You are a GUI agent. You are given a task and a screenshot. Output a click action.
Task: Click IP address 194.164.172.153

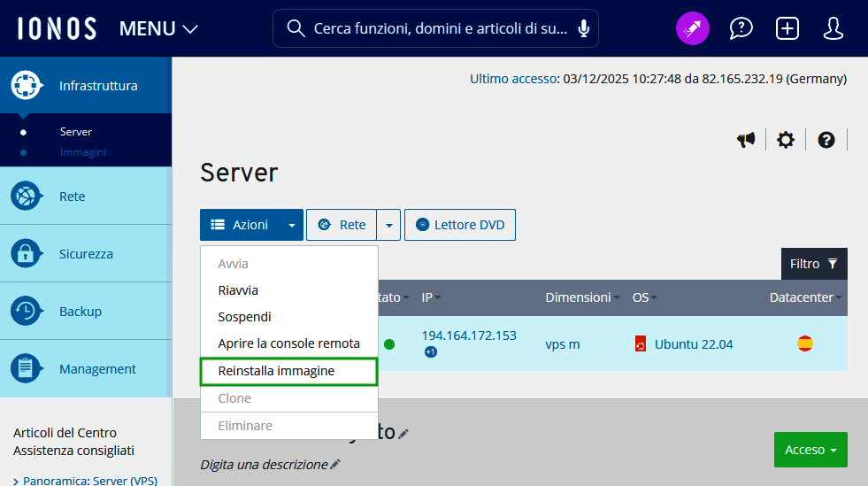pos(469,336)
